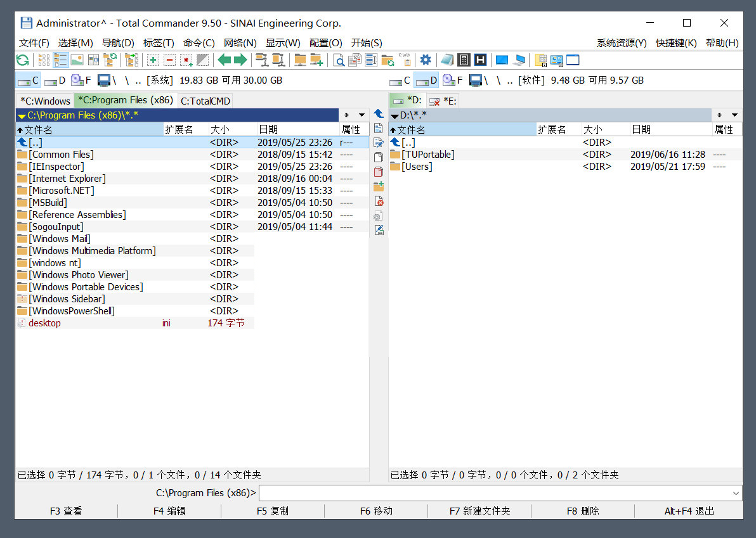Toggle the thumbnail view toolbar button

77,60
